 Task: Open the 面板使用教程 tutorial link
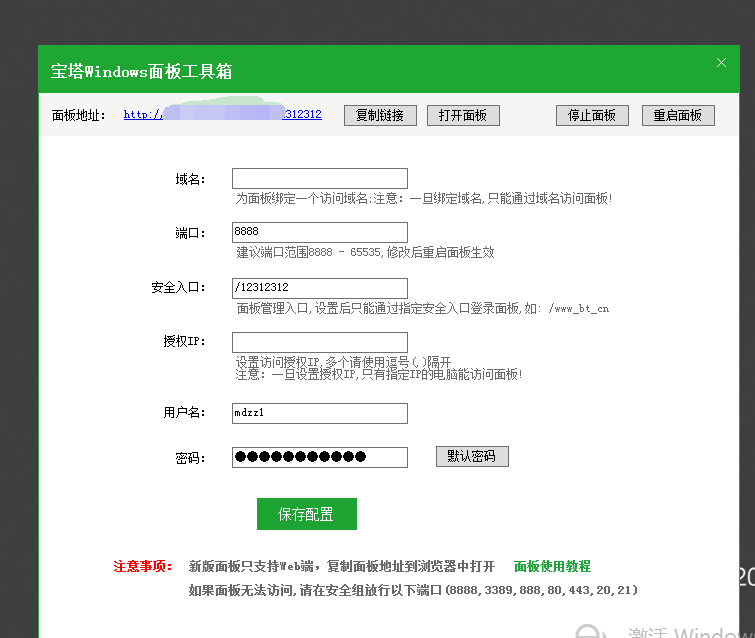click(552, 566)
